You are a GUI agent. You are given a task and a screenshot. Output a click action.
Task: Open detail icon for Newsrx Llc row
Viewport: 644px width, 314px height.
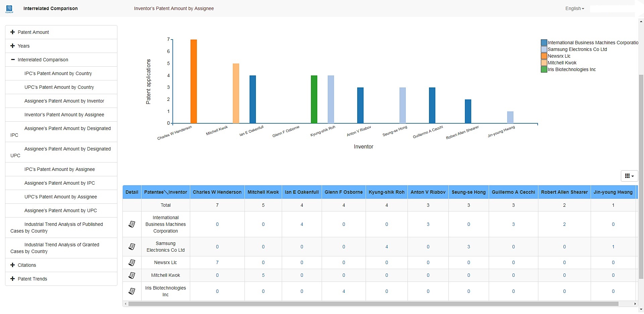[x=132, y=263]
